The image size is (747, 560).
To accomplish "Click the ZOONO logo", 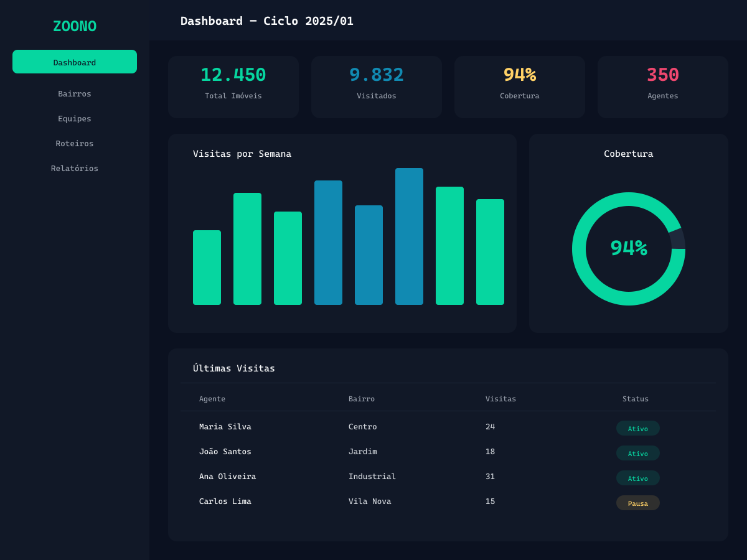I will 74,26.
